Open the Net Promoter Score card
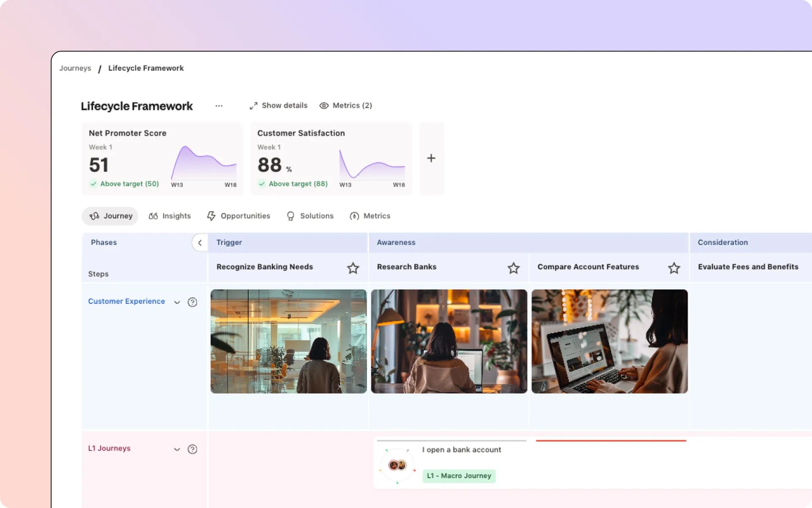Screen dimensions: 812x508 pos(162,159)
